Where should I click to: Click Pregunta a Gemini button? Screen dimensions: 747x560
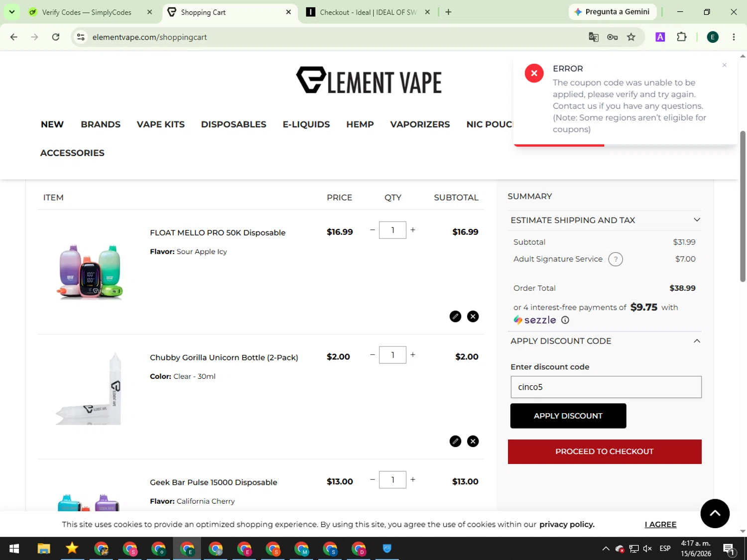613,12
